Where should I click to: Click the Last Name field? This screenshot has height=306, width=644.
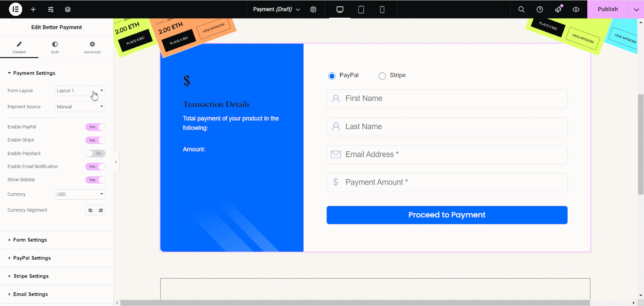tap(447, 127)
